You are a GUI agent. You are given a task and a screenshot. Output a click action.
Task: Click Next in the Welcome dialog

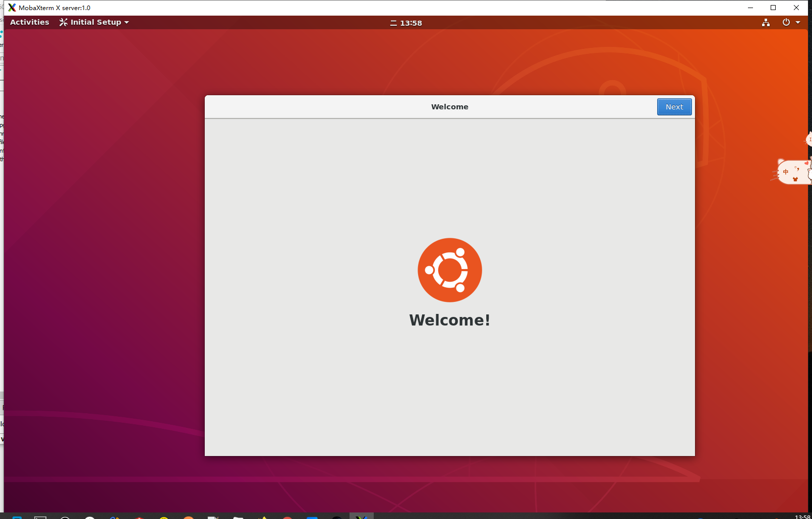pyautogui.click(x=674, y=107)
